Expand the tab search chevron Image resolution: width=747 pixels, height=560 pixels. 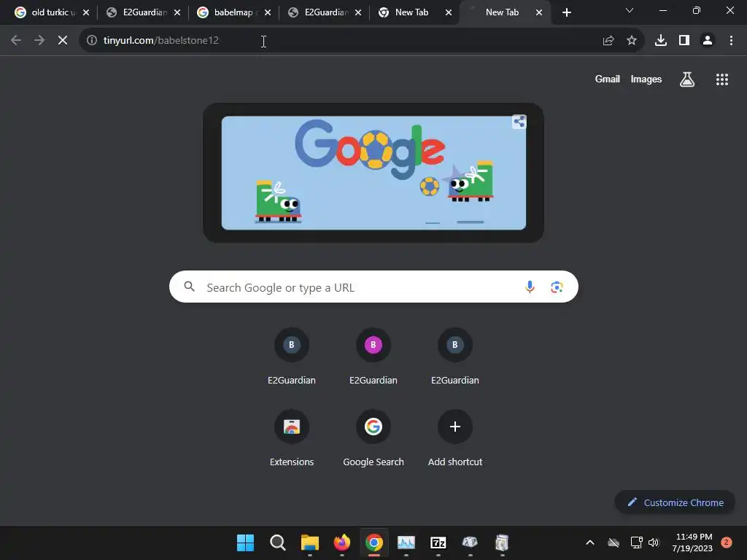(630, 10)
